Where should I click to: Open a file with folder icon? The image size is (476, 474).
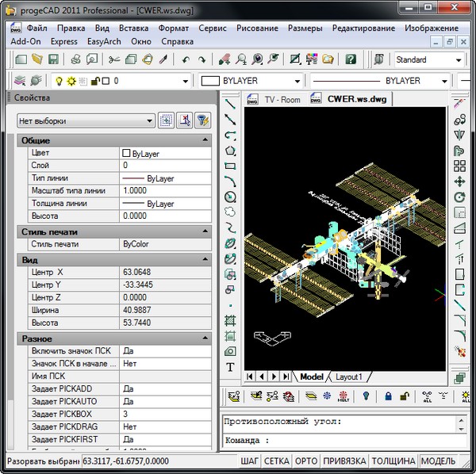click(37, 59)
